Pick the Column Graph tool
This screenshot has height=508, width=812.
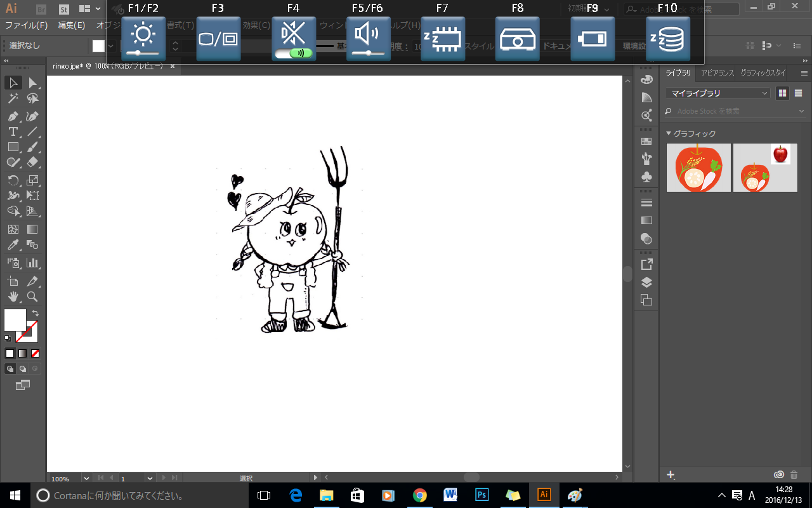tap(32, 262)
